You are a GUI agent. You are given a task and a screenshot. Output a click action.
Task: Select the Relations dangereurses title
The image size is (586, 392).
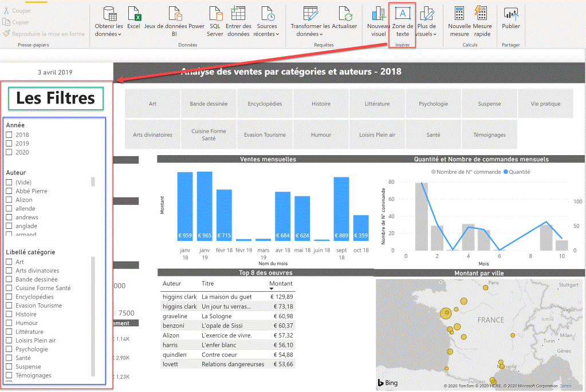tap(233, 364)
